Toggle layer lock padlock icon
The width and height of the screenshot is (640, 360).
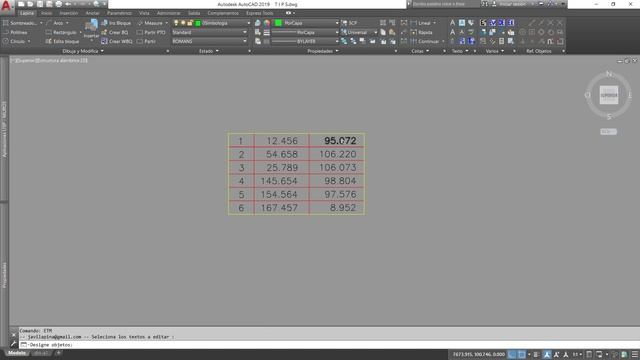tap(190, 23)
